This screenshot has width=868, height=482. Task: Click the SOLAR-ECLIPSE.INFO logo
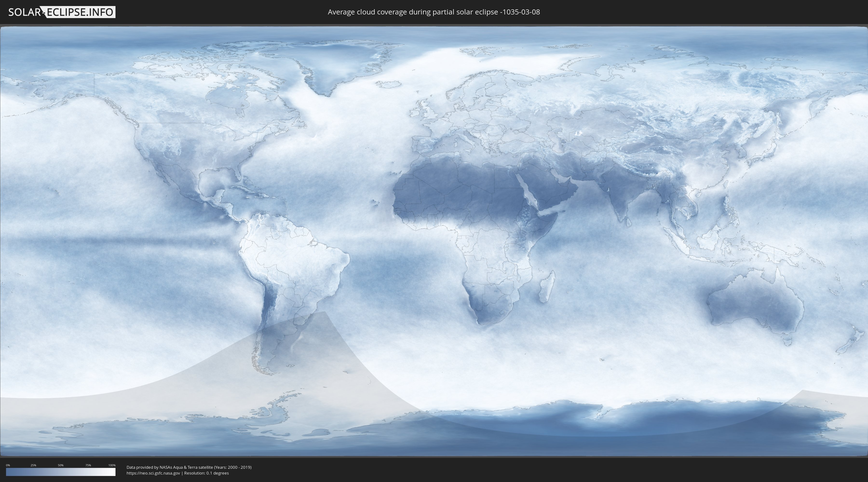[62, 12]
